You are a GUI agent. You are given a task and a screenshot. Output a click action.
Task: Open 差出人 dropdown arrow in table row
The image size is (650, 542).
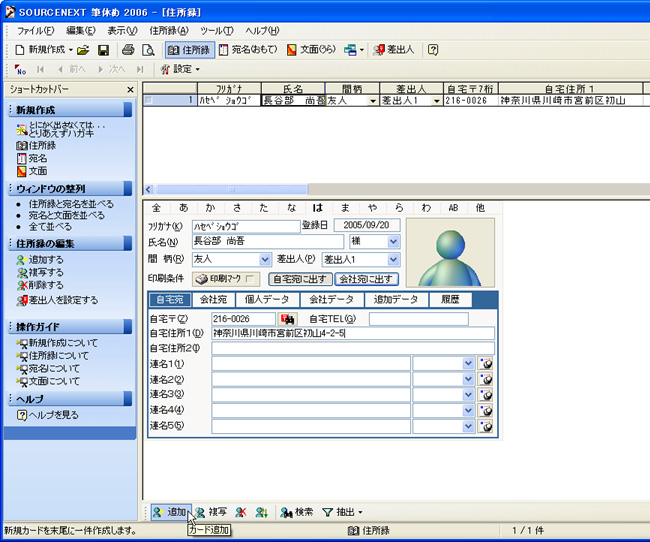(437, 101)
